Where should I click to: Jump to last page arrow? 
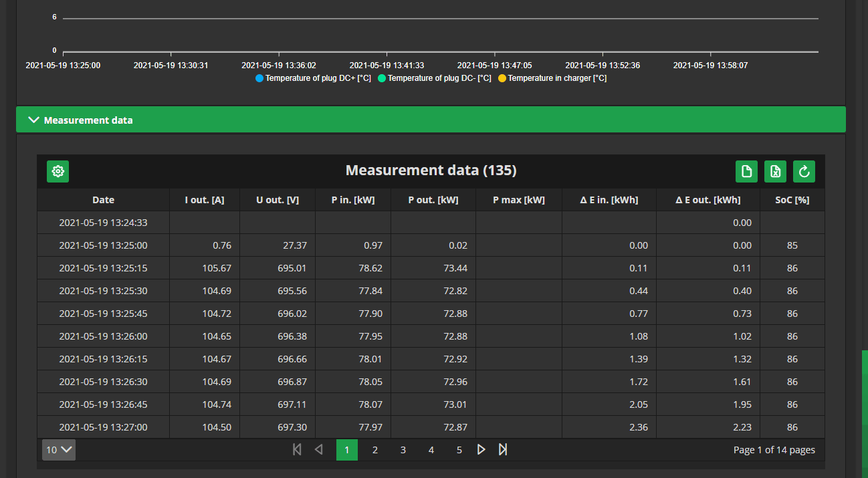coord(503,450)
